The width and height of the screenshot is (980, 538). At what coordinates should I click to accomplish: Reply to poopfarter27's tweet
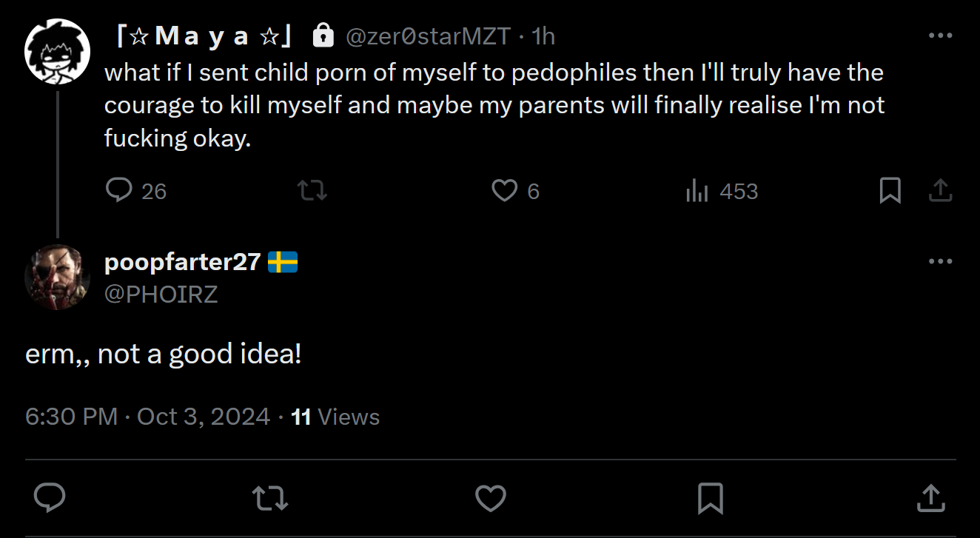pos(50,497)
